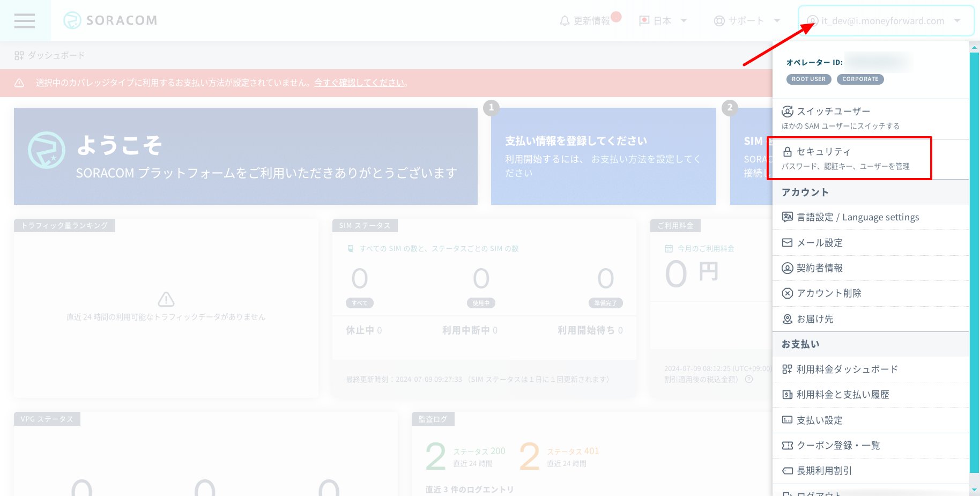Click the 利用開始待ち 0 status text
Viewport: 980px width, 496px height.
[590, 330]
